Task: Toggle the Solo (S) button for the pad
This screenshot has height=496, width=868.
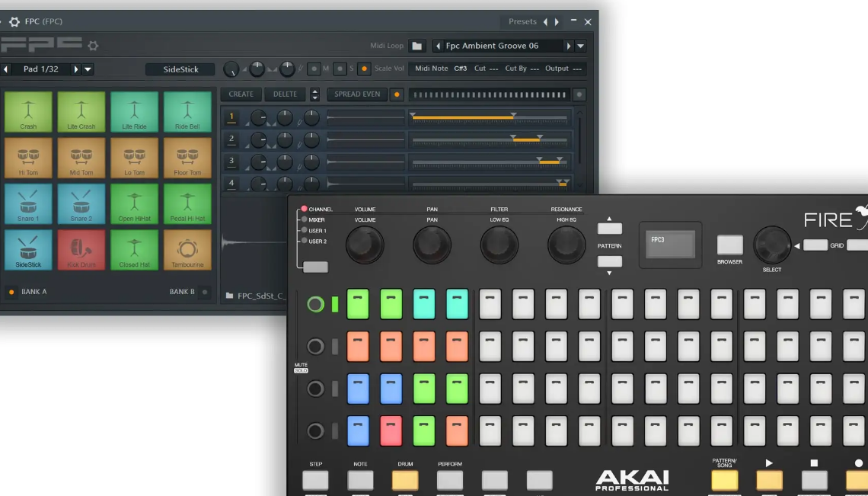Action: (340, 69)
